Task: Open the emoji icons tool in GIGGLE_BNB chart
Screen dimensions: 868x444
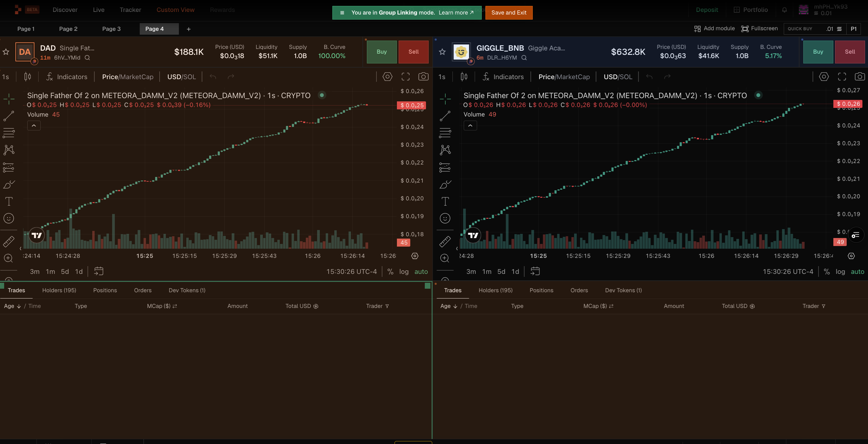Action: pos(445,218)
